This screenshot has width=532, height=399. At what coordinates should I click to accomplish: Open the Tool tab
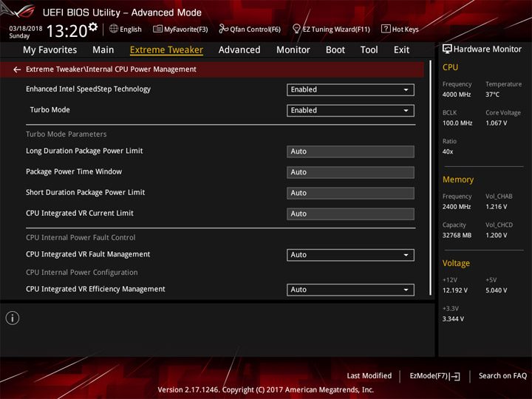[x=369, y=50]
